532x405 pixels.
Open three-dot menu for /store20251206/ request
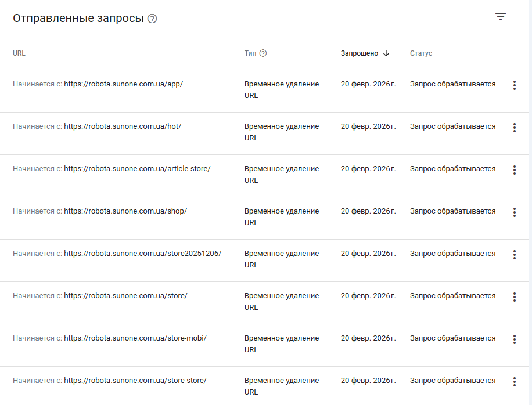[x=514, y=255]
